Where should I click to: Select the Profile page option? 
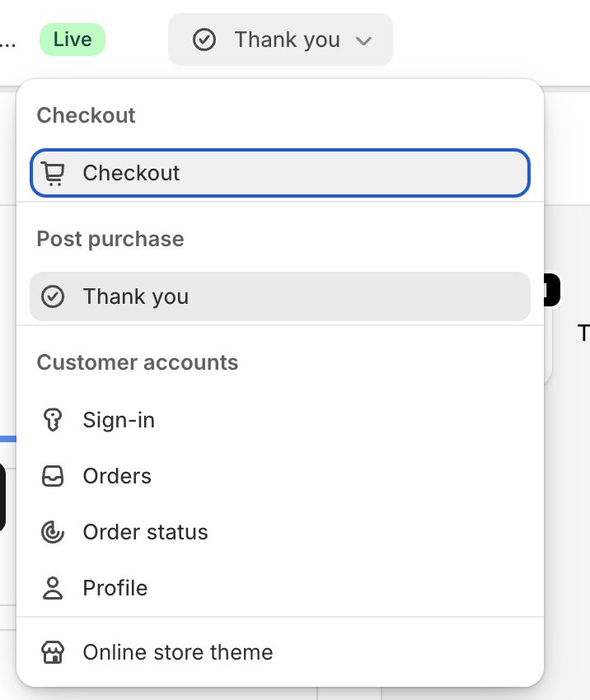point(280,588)
